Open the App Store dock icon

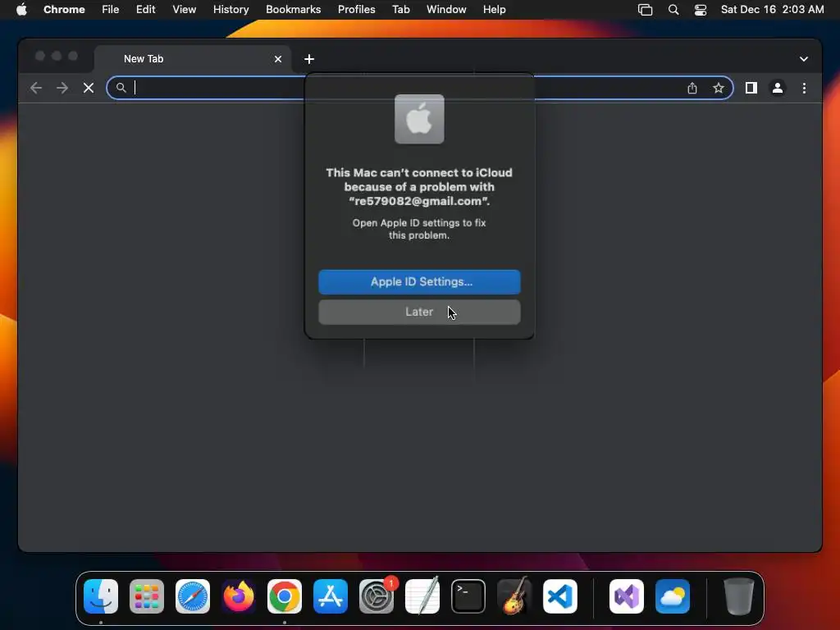tap(331, 596)
